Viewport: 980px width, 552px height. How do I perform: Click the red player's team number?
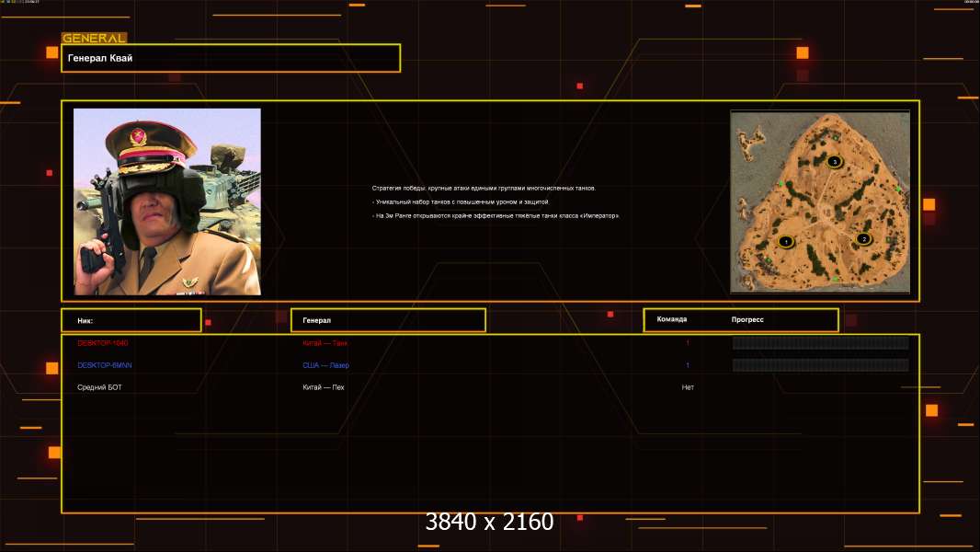point(688,343)
